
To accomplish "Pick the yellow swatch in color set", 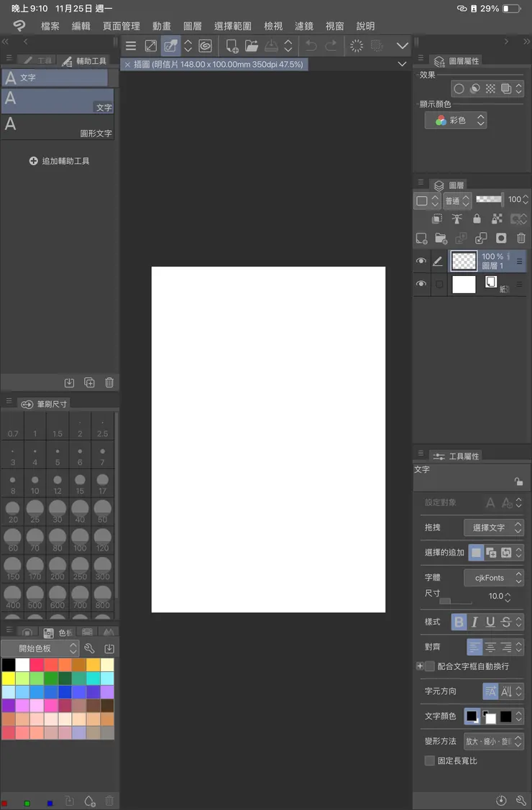I will (8, 678).
